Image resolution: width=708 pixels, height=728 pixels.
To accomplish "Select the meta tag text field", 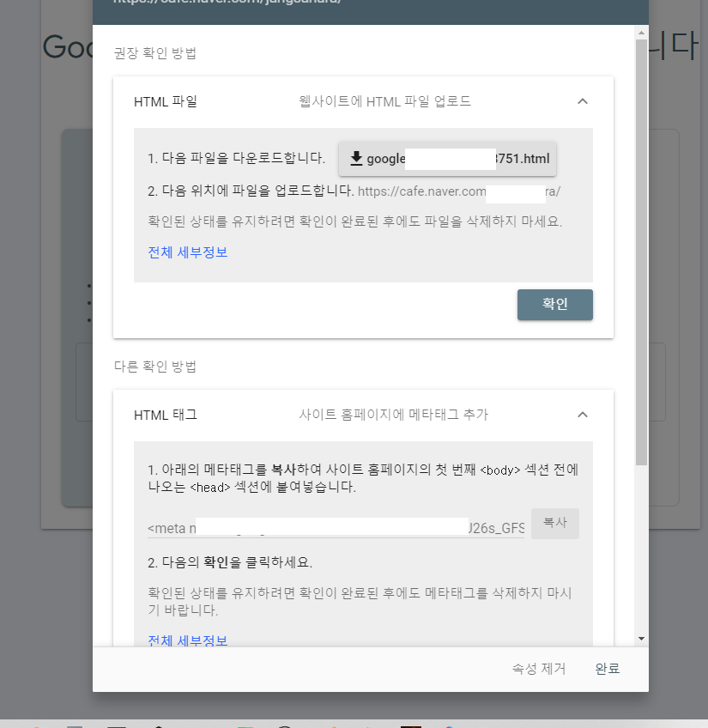I will point(336,528).
